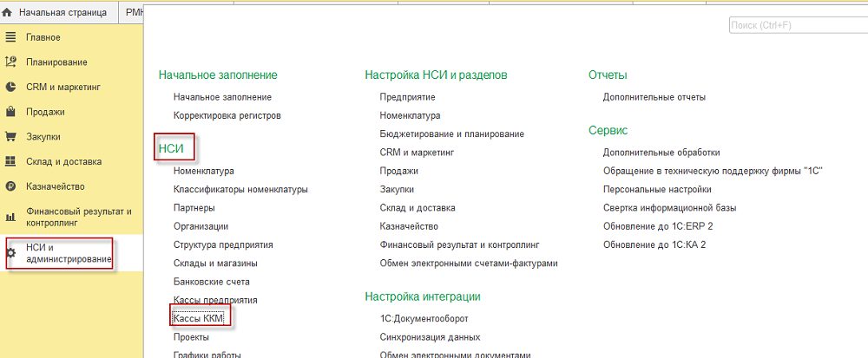Open Начальное заполнение link under its heading

[222, 97]
